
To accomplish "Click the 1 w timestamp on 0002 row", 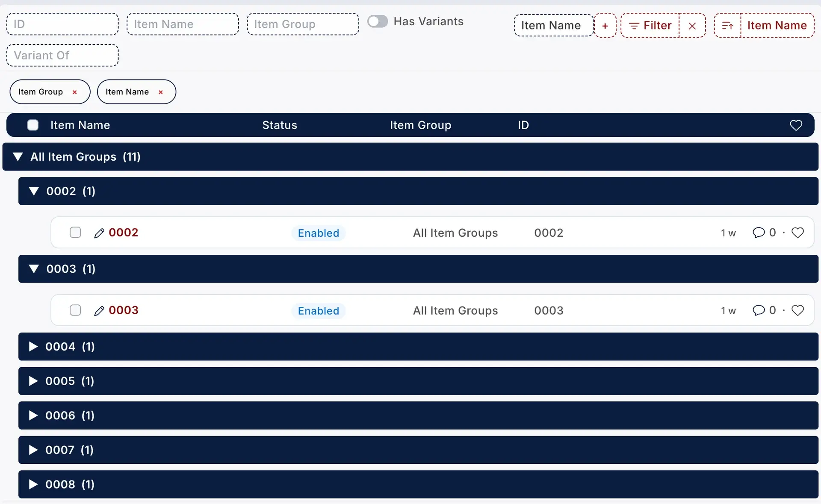I will click(728, 233).
